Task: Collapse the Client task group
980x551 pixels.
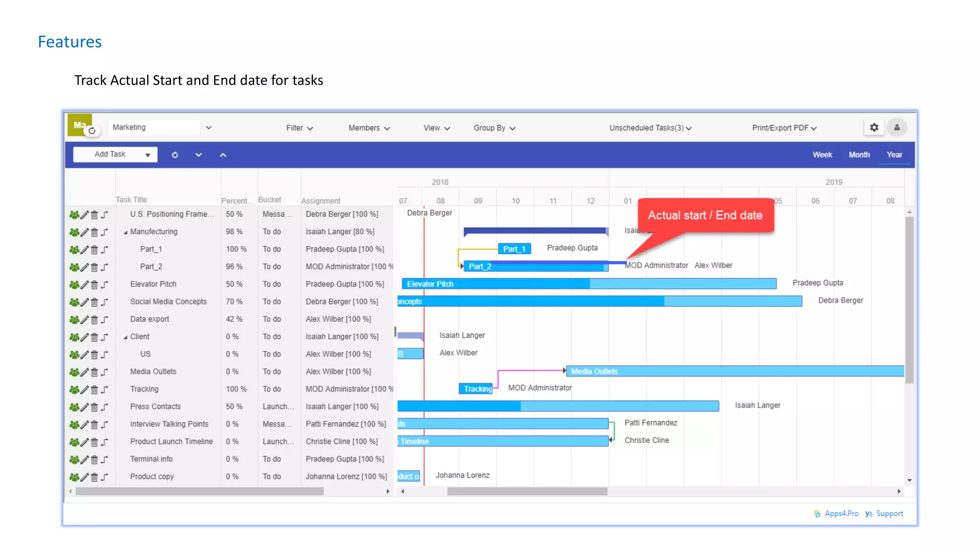Action: tap(125, 338)
